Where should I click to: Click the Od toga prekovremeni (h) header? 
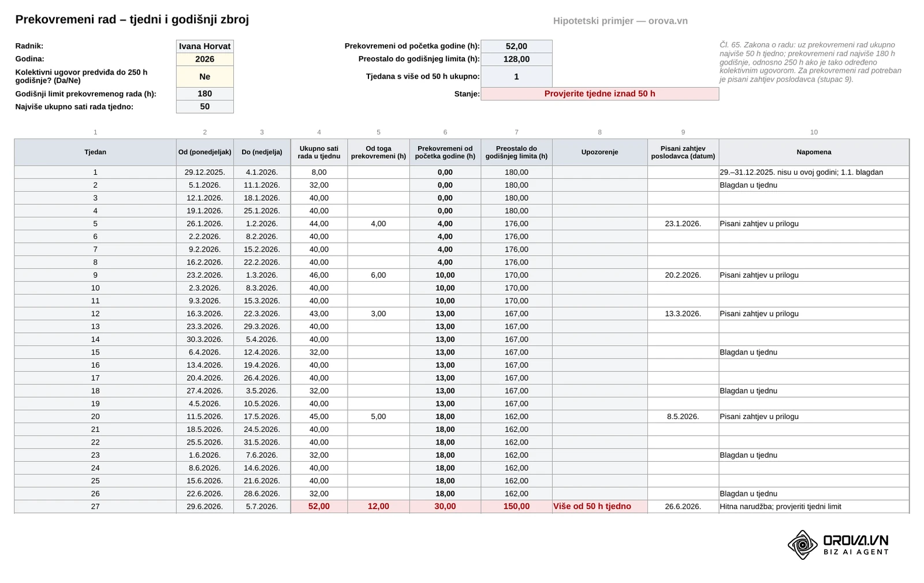click(378, 152)
